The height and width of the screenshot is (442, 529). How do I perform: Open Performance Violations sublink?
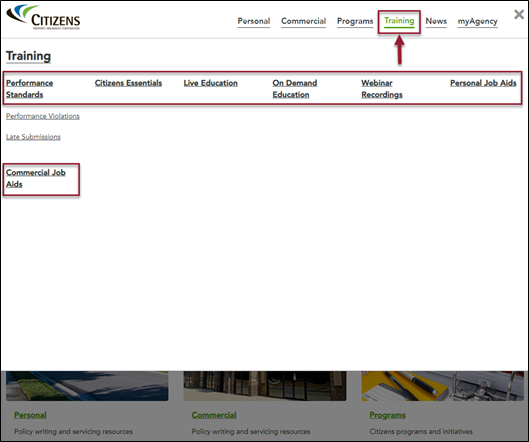43,116
